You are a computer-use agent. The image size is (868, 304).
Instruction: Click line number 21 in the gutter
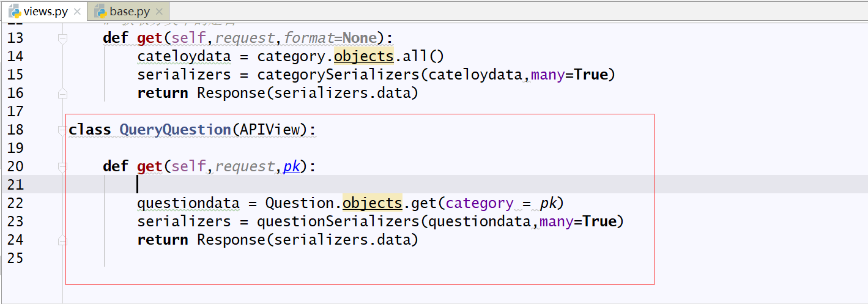[x=15, y=185]
